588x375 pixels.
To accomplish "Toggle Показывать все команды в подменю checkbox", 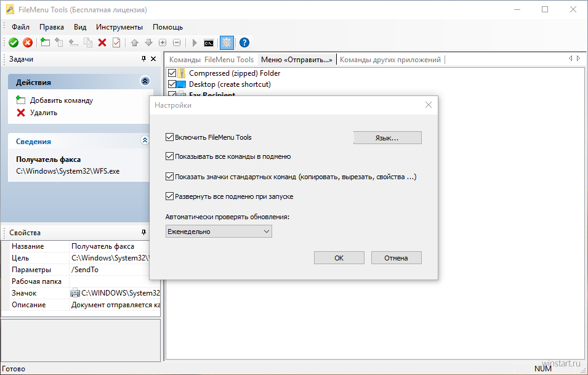I will tap(169, 156).
